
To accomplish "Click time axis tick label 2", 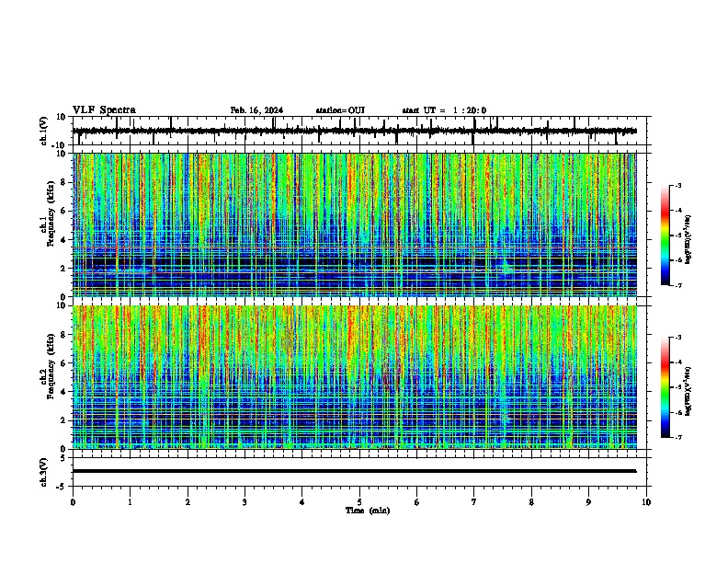I will click(188, 502).
